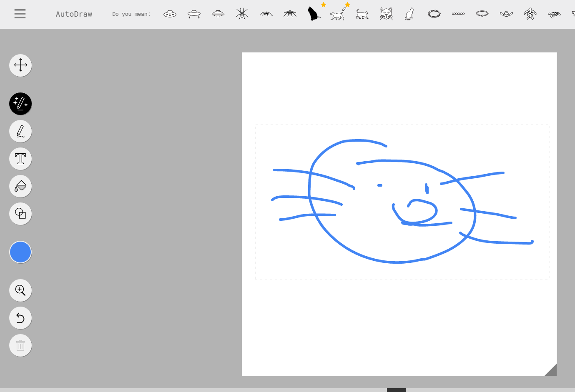Pick the cat face suggestion
The width and height of the screenshot is (575, 392).
coord(386,14)
